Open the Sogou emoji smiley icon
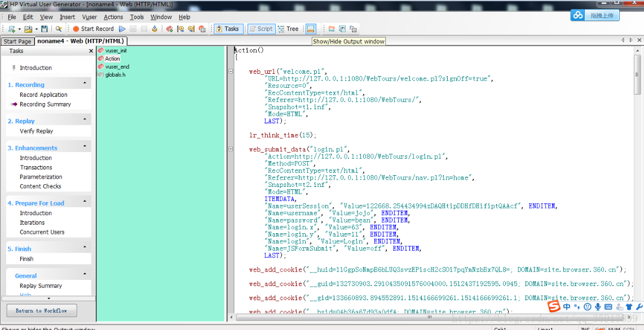Viewport: 644px width, 330px height. point(588,307)
